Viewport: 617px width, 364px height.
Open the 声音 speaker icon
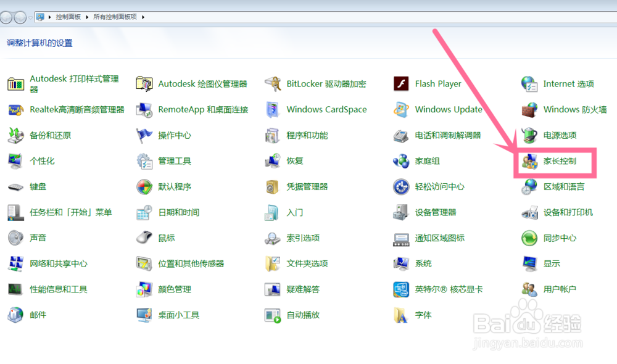16,238
